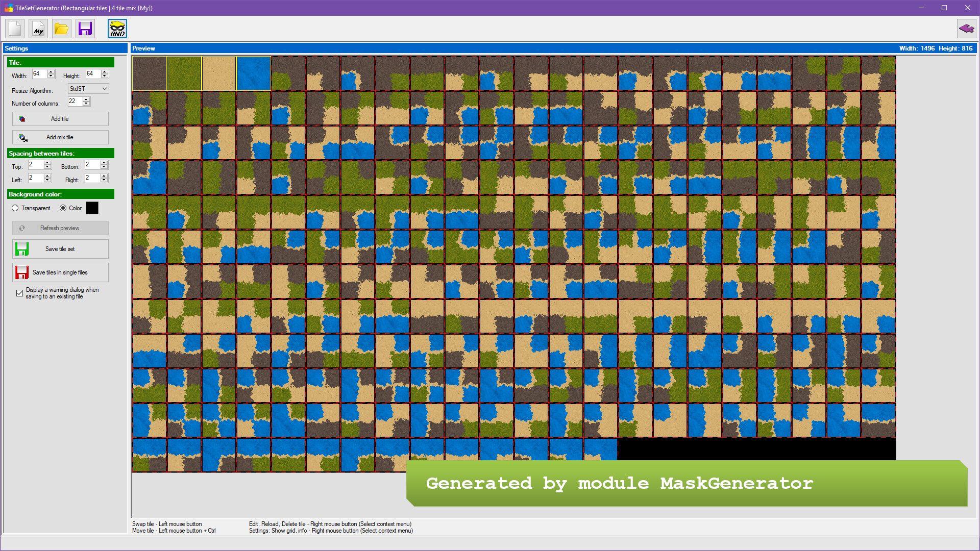Increment the tile Width spinner
The image size is (980, 551).
pyautogui.click(x=51, y=72)
